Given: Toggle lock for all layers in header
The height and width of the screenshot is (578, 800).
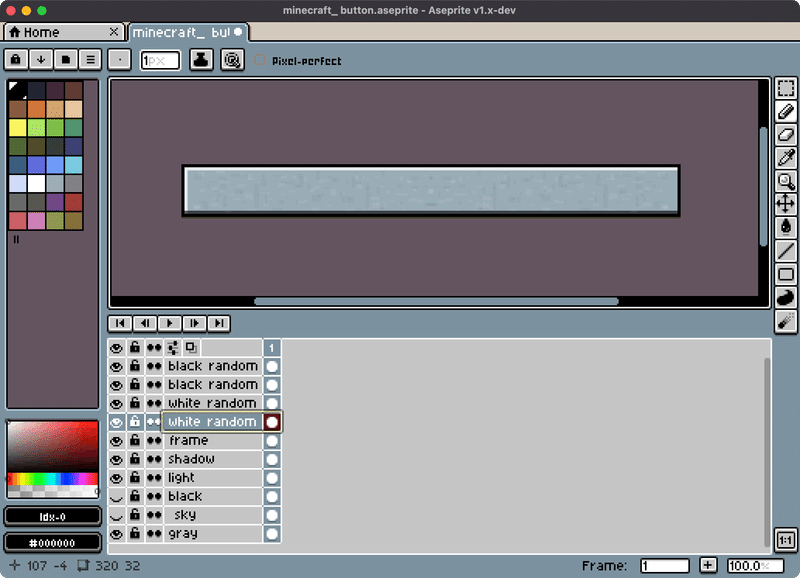Looking at the screenshot, I should pos(135,348).
